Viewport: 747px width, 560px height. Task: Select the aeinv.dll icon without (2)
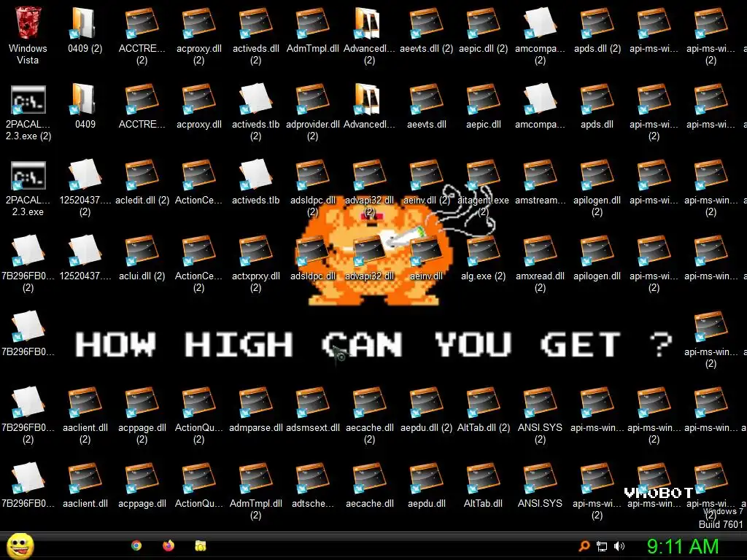coord(426,250)
